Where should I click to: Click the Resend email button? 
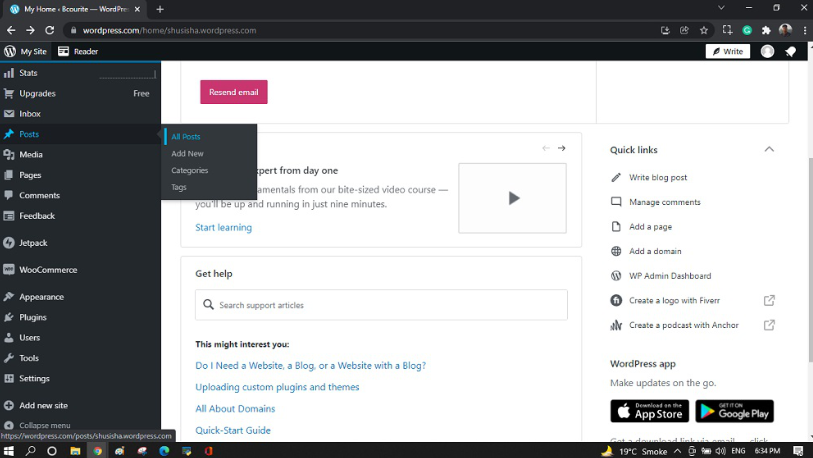click(234, 92)
